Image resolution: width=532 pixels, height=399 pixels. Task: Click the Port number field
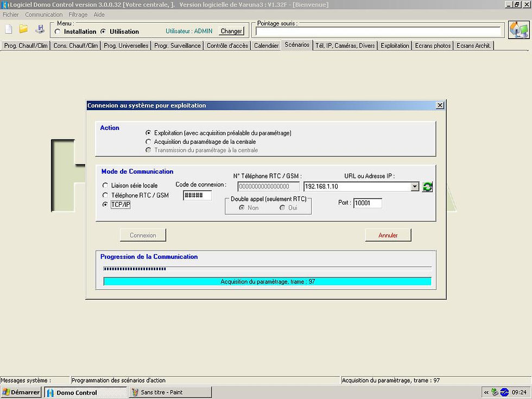point(368,203)
